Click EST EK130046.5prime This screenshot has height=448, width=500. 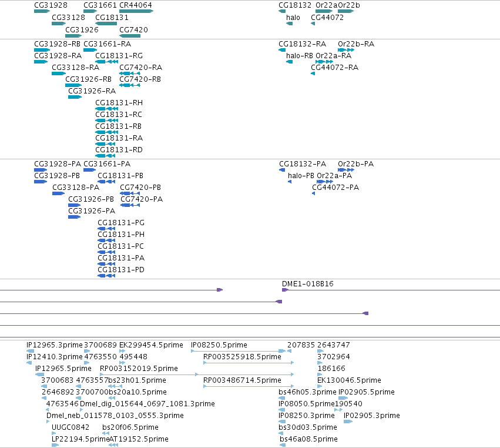(349, 380)
